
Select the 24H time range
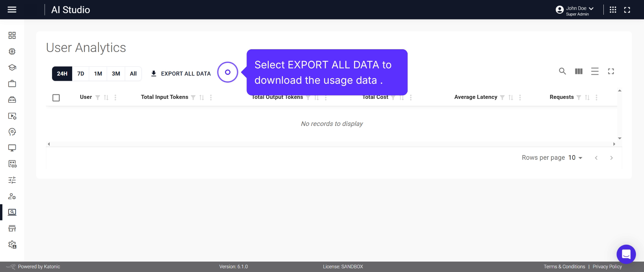tap(62, 74)
